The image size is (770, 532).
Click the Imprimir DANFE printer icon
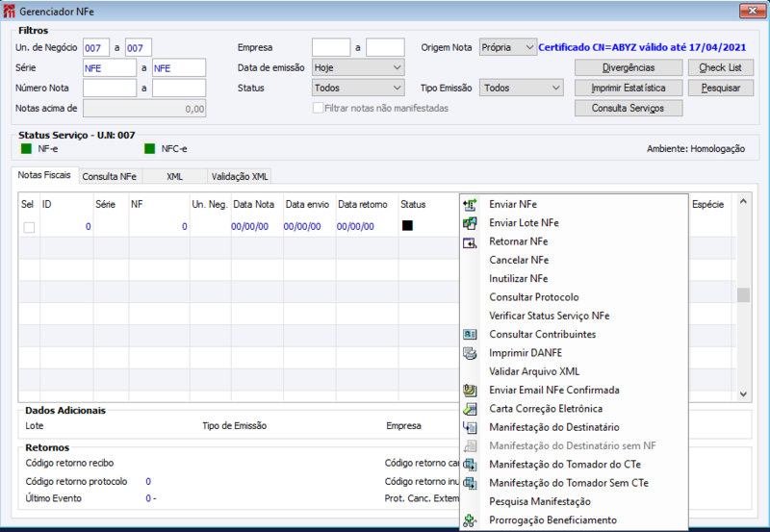[470, 353]
